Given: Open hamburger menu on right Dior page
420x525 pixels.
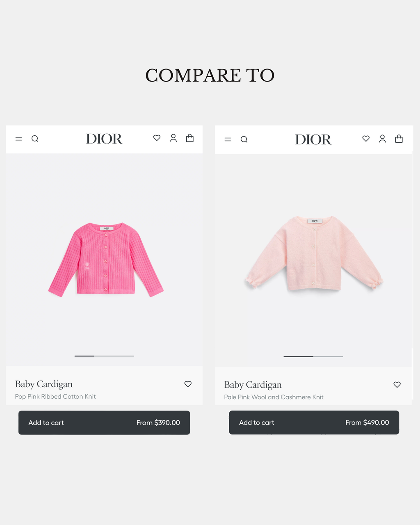Looking at the screenshot, I should (228, 139).
